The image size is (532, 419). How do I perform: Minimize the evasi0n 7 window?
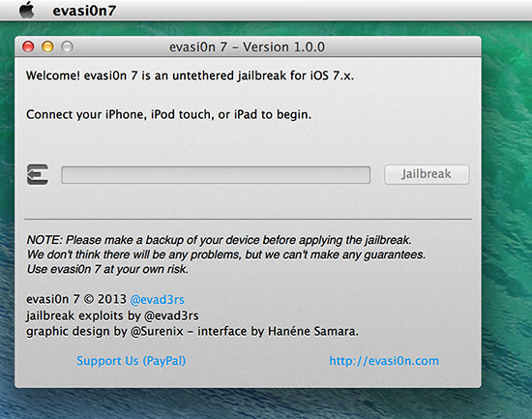click(x=47, y=46)
